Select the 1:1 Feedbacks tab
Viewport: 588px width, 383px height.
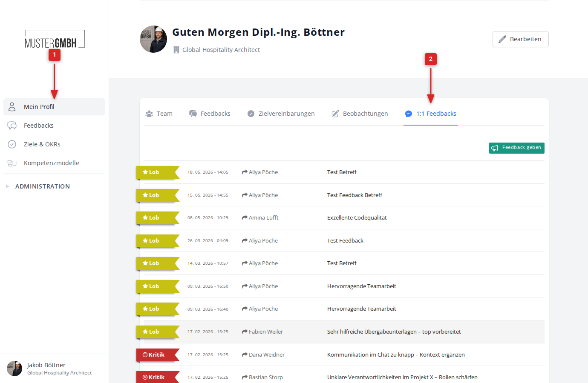pos(431,114)
